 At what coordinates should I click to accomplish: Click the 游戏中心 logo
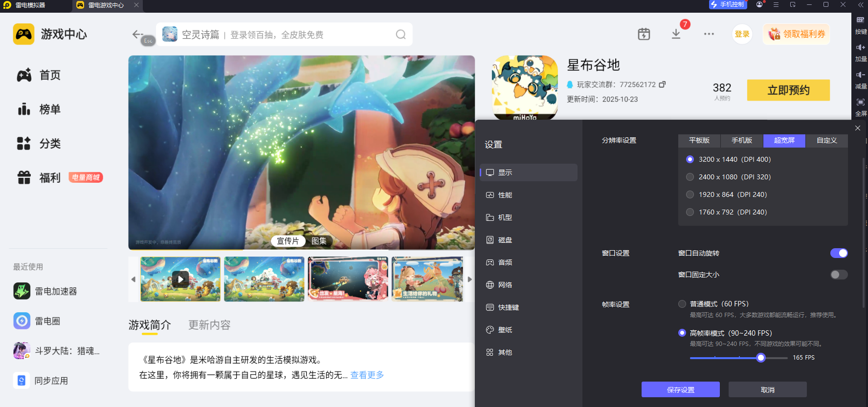pos(50,34)
